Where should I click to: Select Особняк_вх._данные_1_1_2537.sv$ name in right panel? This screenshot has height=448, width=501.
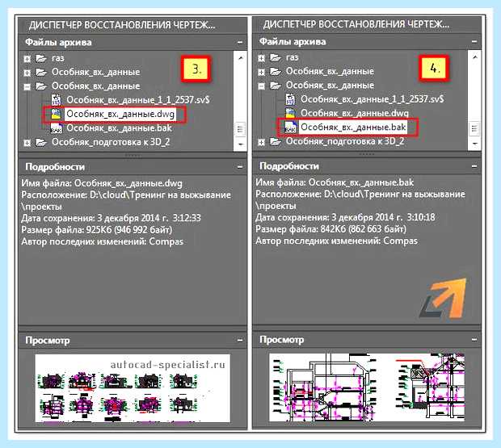373,99
